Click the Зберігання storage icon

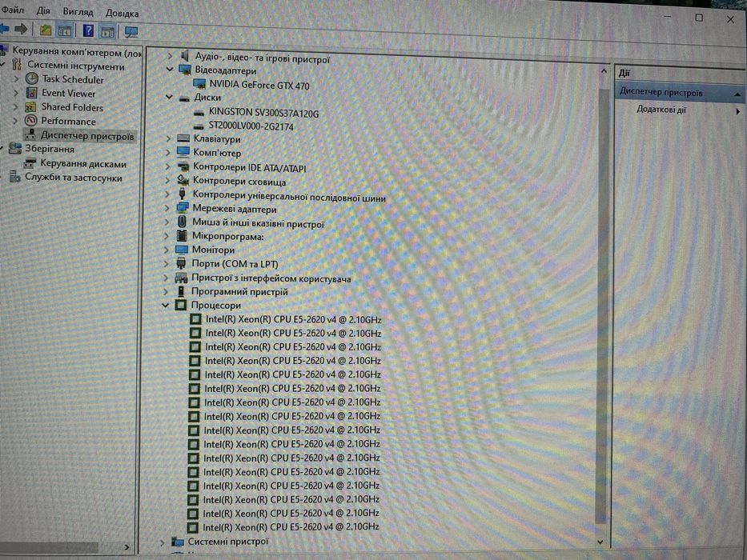14,149
